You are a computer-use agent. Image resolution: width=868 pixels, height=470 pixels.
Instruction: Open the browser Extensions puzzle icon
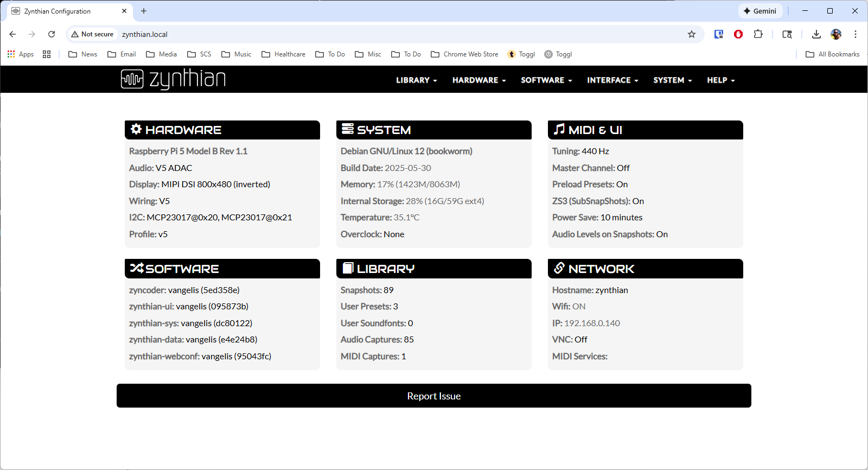pos(758,34)
